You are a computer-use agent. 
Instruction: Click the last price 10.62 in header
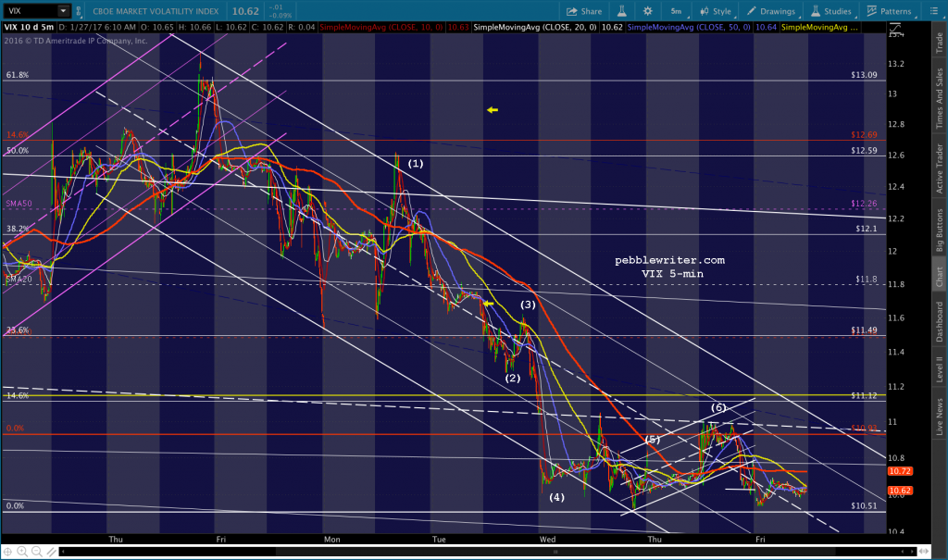click(x=245, y=11)
